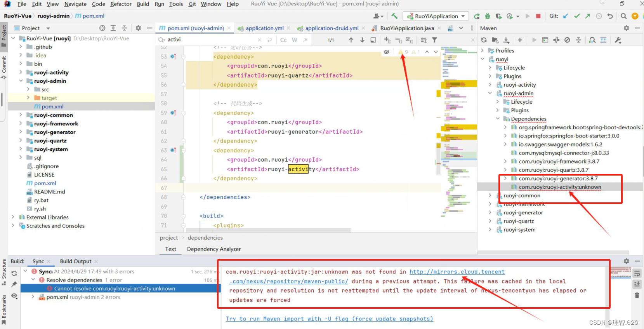The height and width of the screenshot is (329, 644).
Task: Run with coverage shield icon
Action: click(498, 16)
